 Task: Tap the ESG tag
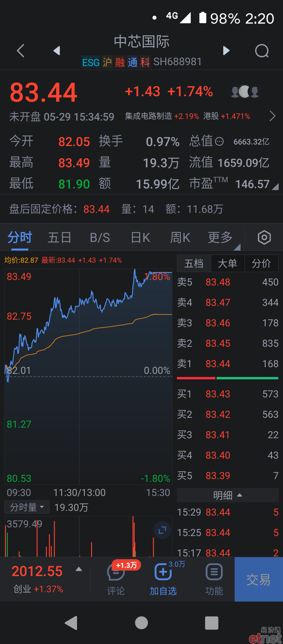coord(91,62)
